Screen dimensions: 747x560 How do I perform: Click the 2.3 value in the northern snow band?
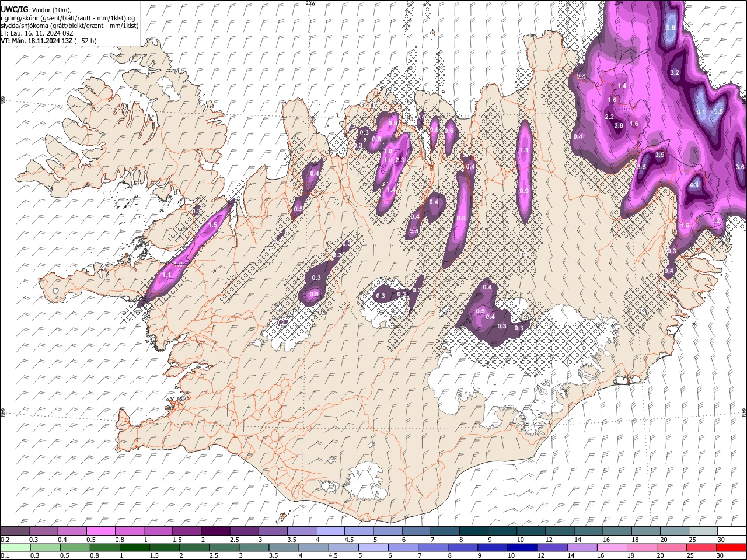400,160
